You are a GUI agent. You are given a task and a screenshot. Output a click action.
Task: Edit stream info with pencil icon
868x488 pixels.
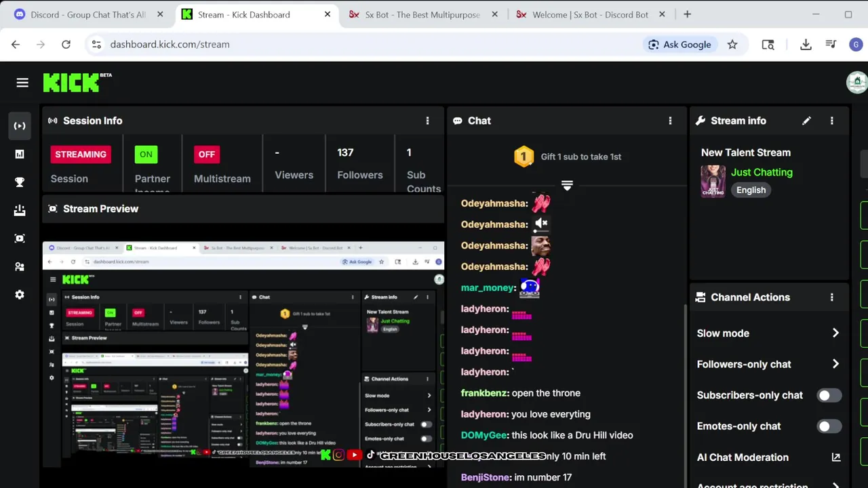(x=806, y=121)
